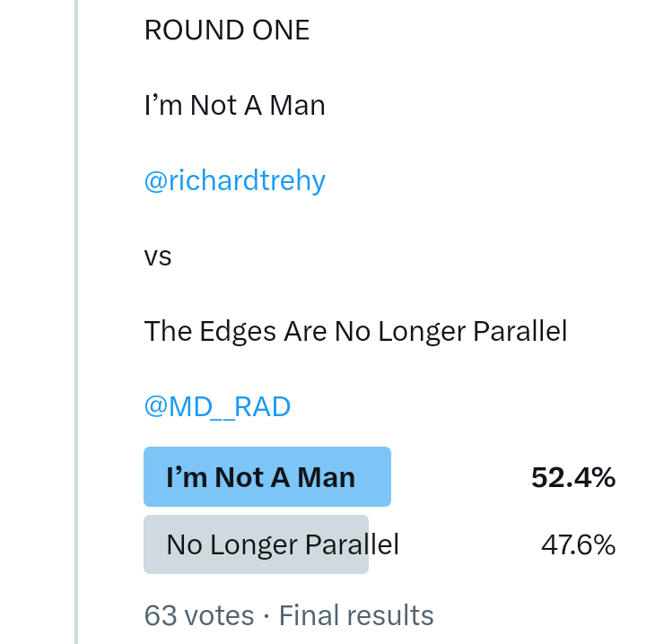The height and width of the screenshot is (644, 646).
Task: Select the blue "I'm Not A Man" poll bar
Action: [x=266, y=477]
